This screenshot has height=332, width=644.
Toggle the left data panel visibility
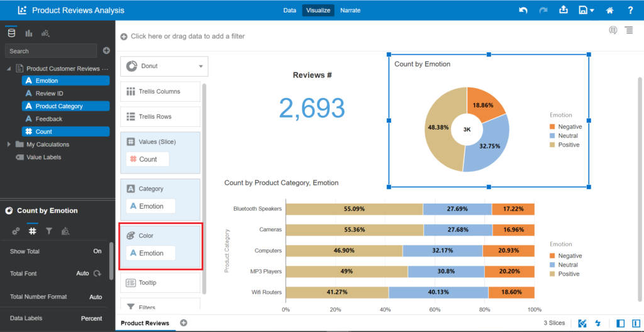(x=621, y=323)
